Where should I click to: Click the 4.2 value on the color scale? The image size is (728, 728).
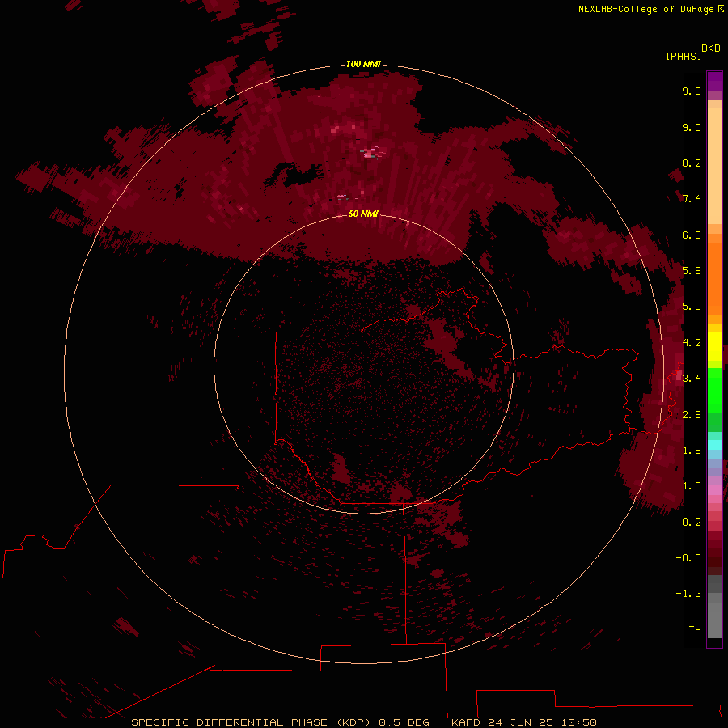point(692,343)
